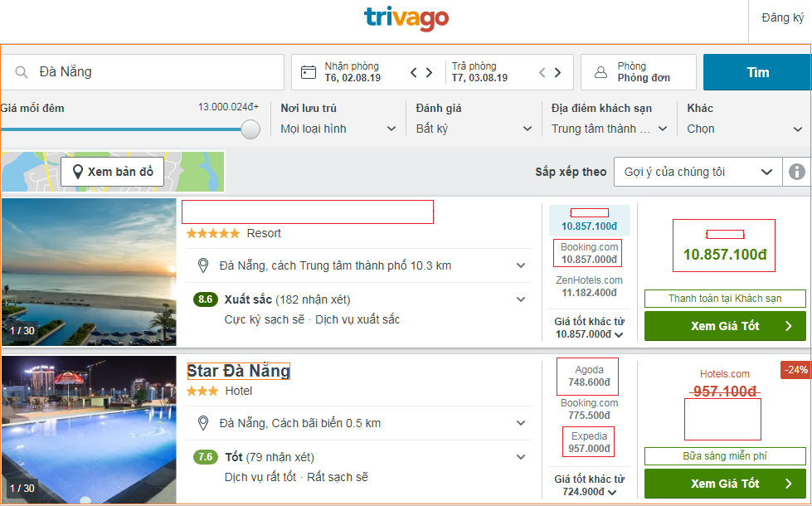Image resolution: width=812 pixels, height=506 pixels.
Task: Open the resort beach photo thumbnail
Action: pos(89,272)
